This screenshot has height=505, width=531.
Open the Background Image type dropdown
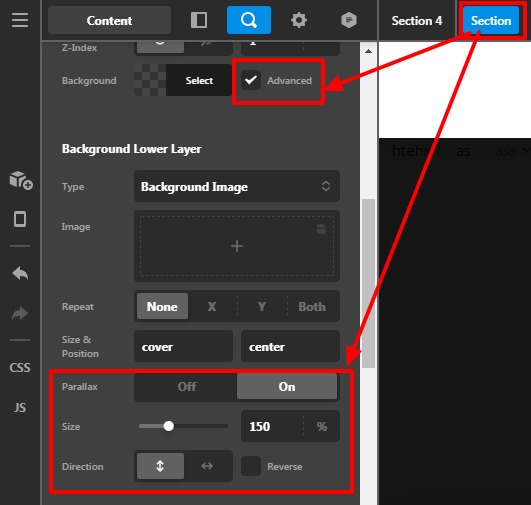[237, 186]
